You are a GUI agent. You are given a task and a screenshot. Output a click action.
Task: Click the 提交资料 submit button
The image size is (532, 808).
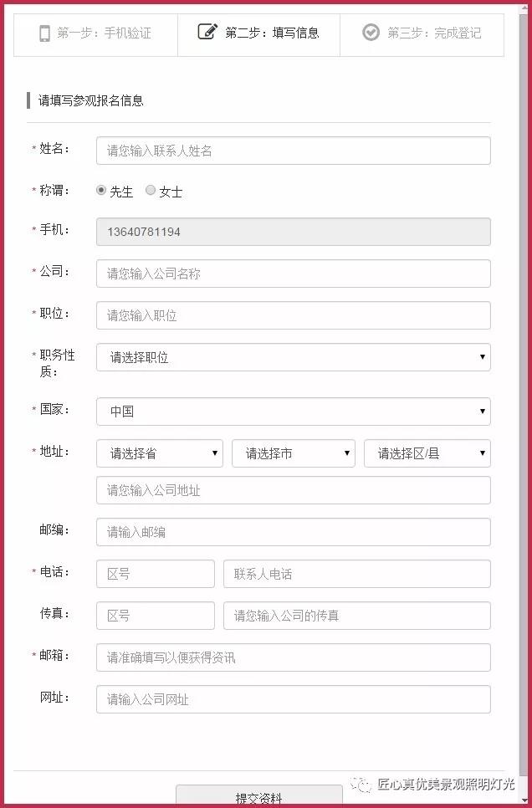click(x=259, y=798)
